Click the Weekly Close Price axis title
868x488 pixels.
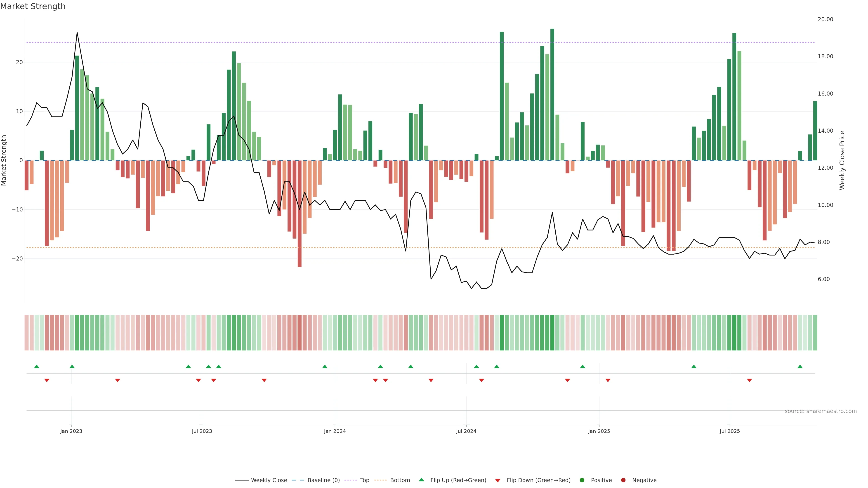[842, 160]
